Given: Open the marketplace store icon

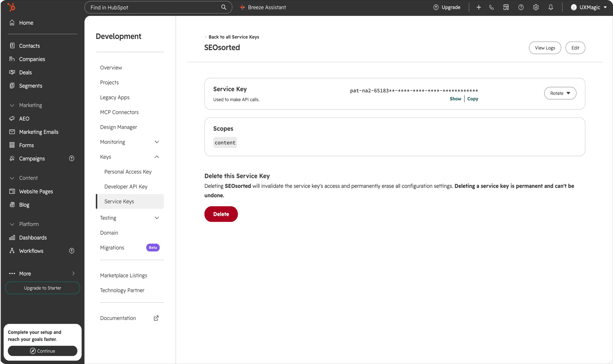Looking at the screenshot, I should coord(506,7).
